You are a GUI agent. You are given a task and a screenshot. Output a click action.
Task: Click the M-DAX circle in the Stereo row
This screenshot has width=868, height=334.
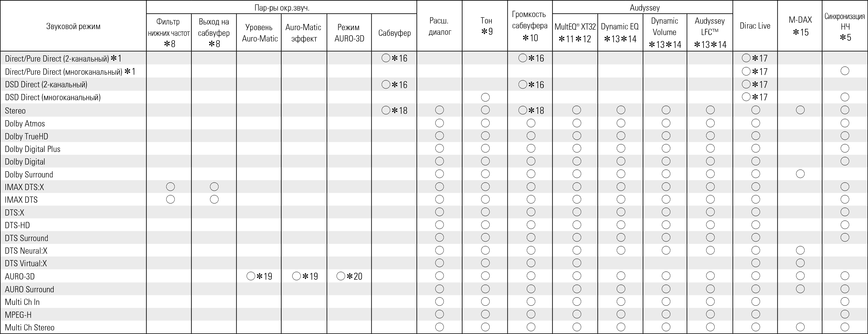point(800,110)
